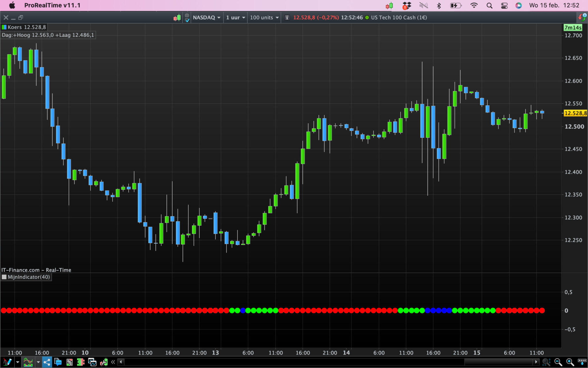Click the zoom out magnifier icon

click(x=558, y=362)
